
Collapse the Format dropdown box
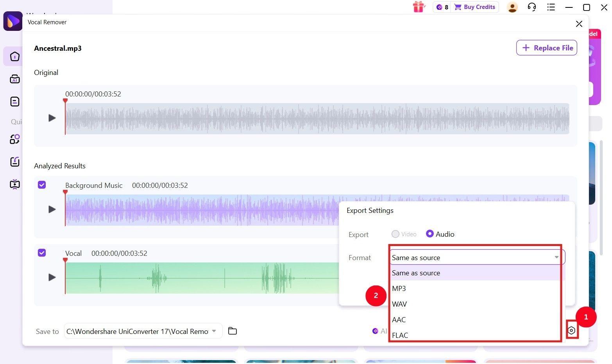pyautogui.click(x=477, y=257)
